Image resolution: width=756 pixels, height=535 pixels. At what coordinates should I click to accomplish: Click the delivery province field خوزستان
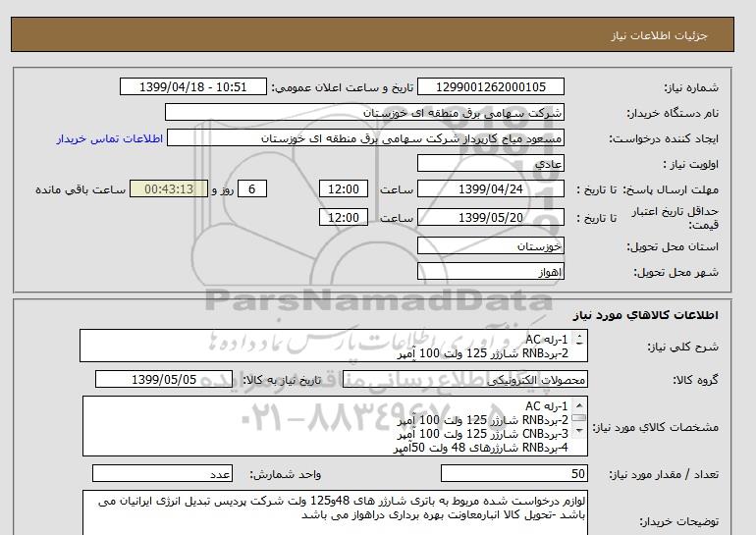tap(490, 245)
